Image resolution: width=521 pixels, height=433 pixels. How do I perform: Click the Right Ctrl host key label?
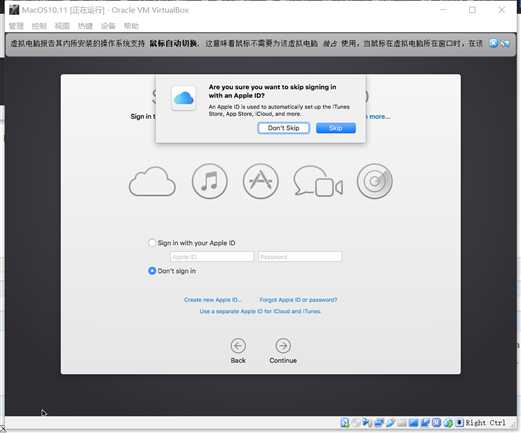point(485,423)
